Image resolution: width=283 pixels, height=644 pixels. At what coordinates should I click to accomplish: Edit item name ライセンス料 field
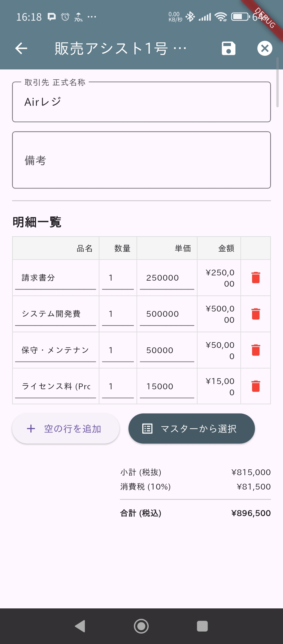[x=56, y=386]
